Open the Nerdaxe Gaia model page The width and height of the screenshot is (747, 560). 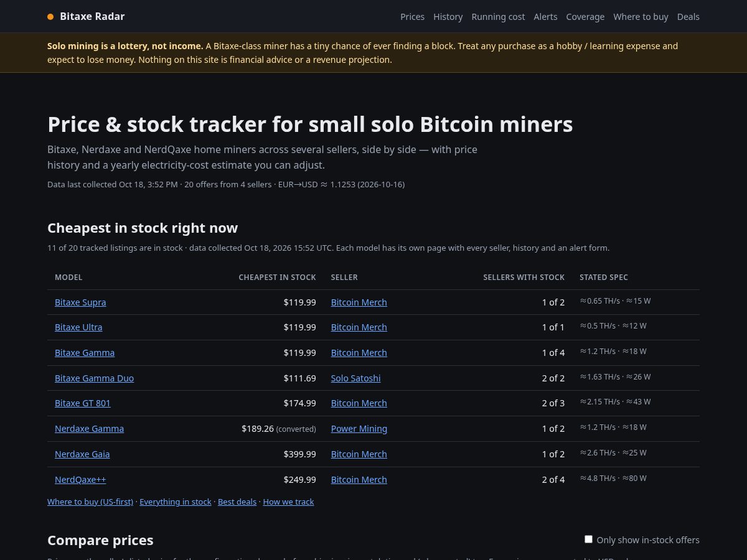[82, 454]
